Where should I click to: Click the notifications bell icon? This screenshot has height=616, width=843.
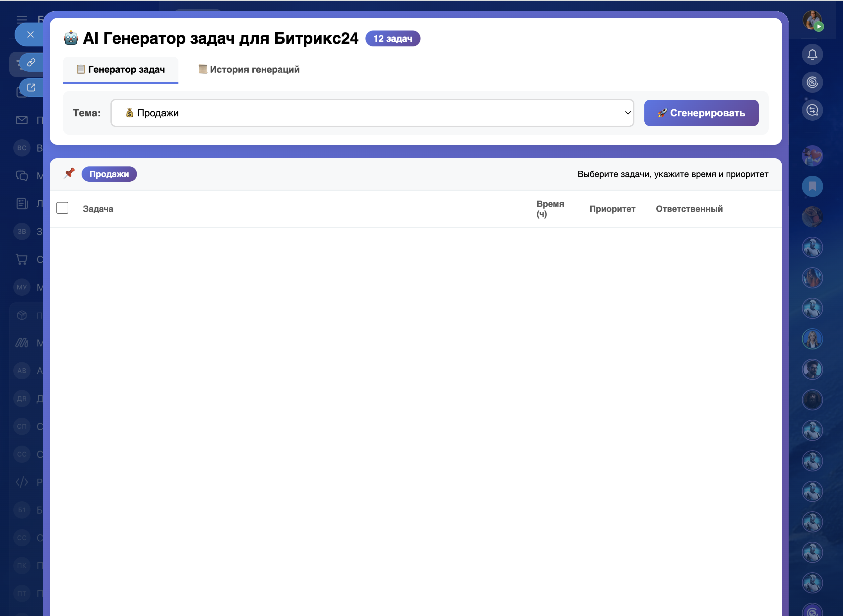click(812, 55)
